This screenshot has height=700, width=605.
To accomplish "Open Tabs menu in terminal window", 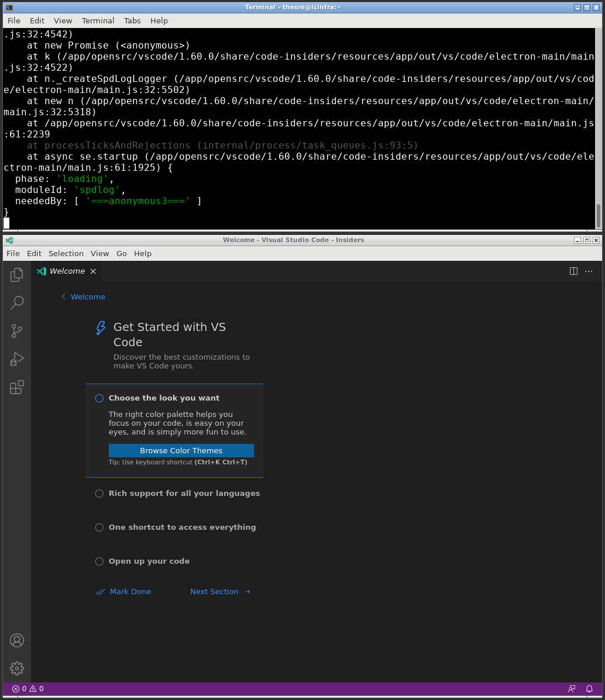I will [x=132, y=20].
